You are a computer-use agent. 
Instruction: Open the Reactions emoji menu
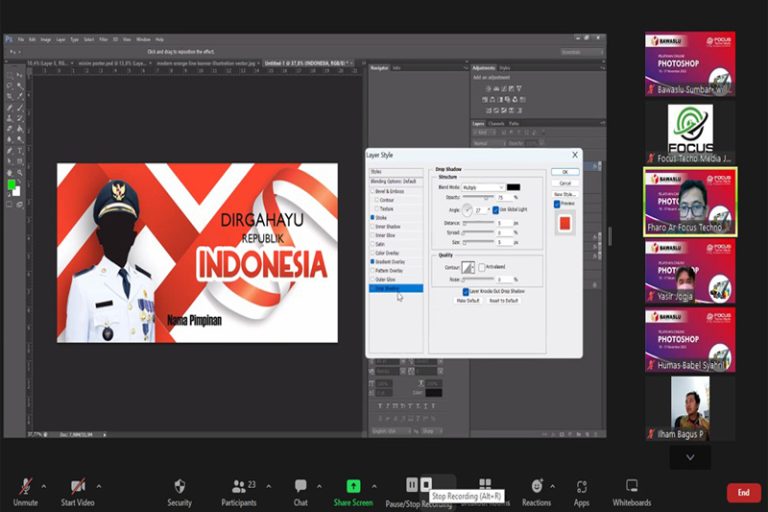pyautogui.click(x=536, y=486)
